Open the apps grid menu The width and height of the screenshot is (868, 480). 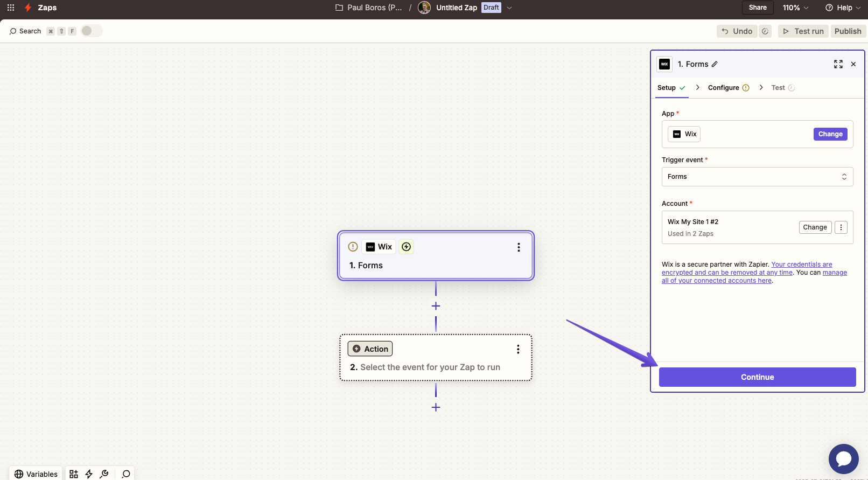pyautogui.click(x=11, y=8)
